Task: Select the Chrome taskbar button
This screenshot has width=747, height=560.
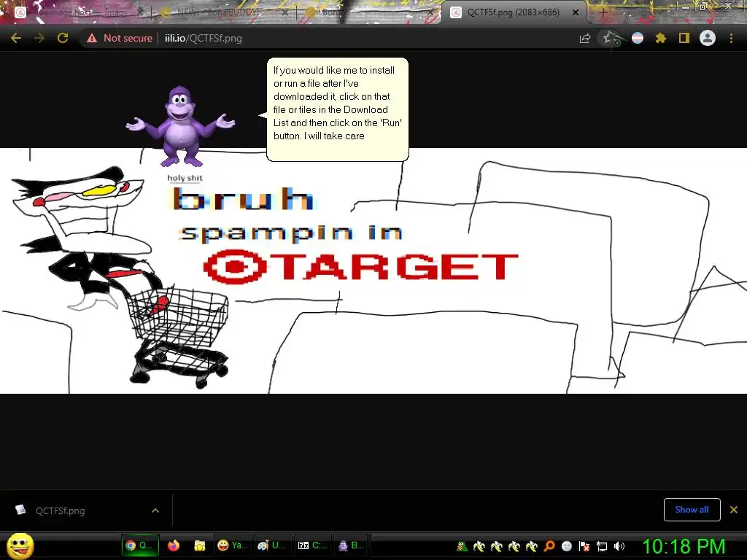Action: click(139, 545)
